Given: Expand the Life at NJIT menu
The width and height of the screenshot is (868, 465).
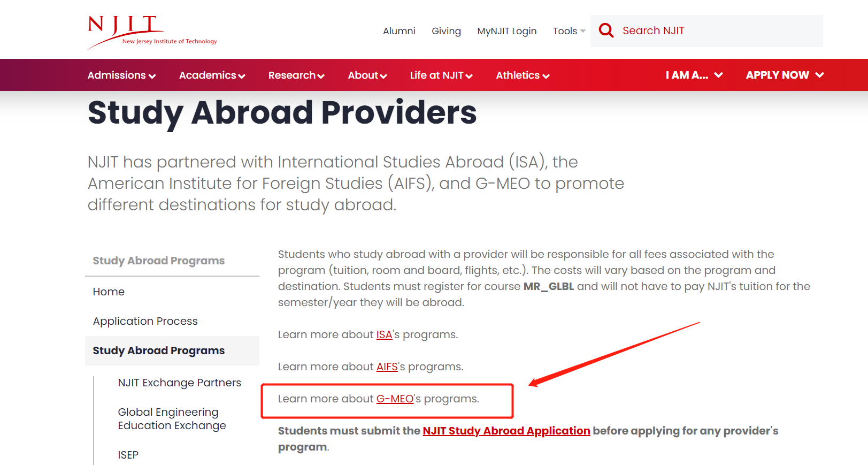Looking at the screenshot, I should pyautogui.click(x=441, y=75).
